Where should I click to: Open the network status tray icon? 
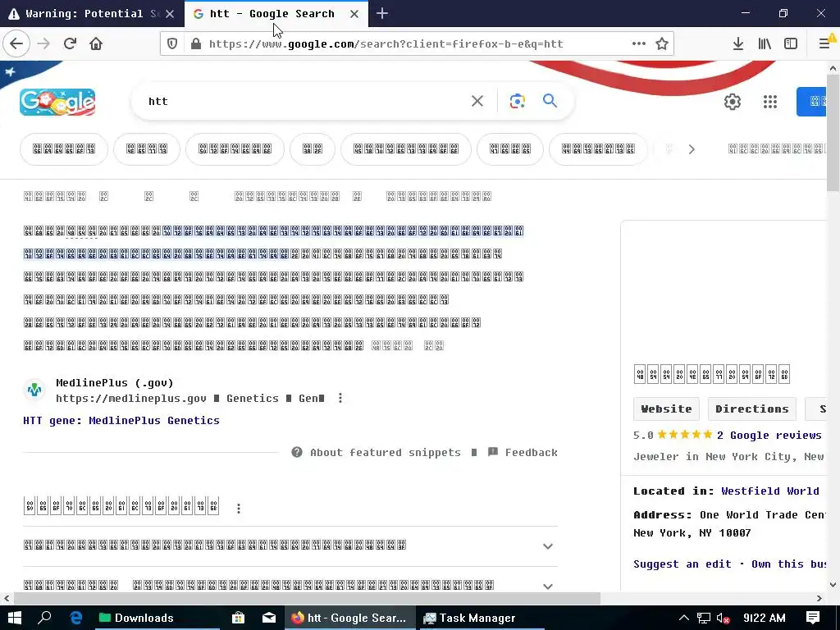tap(703, 618)
